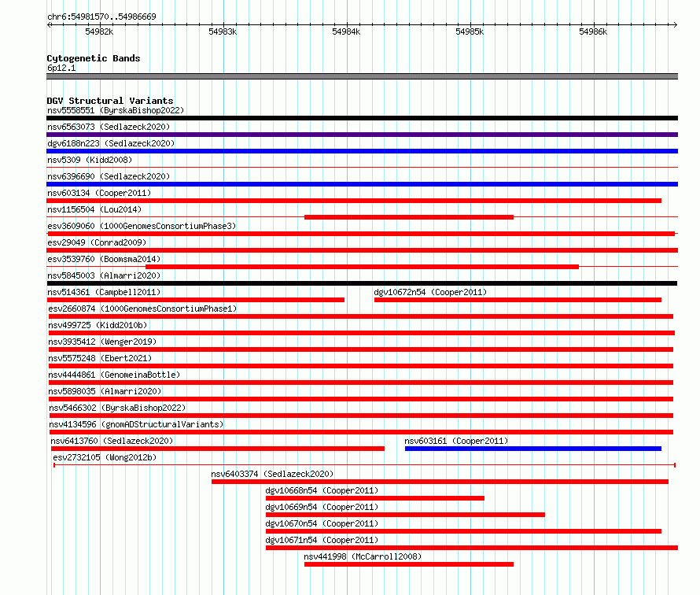
Task: Open esv2660874 (1000GenomesConsortiumPhase1) label
Action: pos(142,309)
